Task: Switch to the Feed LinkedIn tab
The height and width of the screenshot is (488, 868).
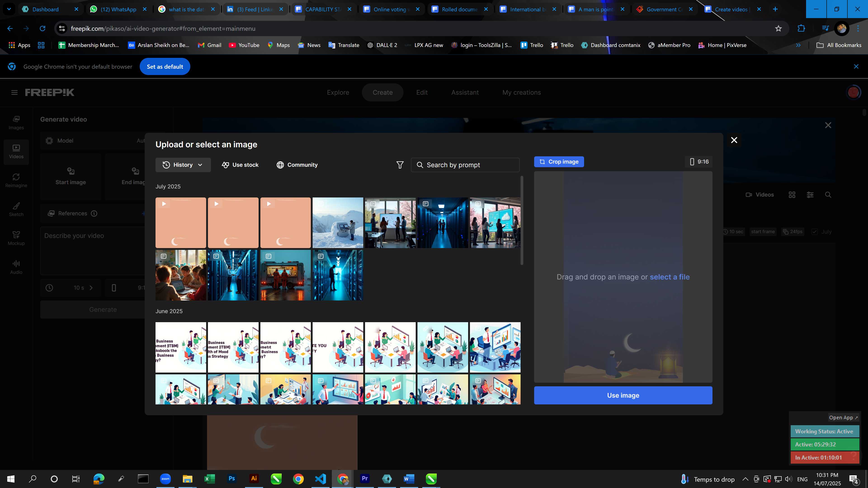Action: pos(255,9)
